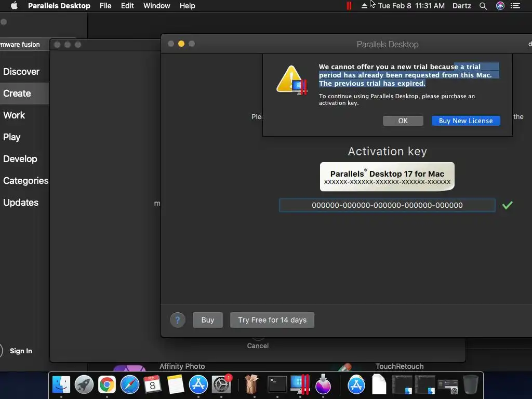Viewport: 532px width, 399px height.
Task: Click the Activation key heading
Action: pos(388,151)
